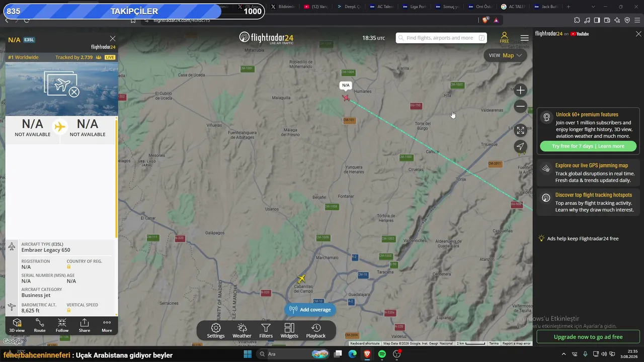This screenshot has width=644, height=362.
Task: Open map Settings
Action: [x=216, y=331]
